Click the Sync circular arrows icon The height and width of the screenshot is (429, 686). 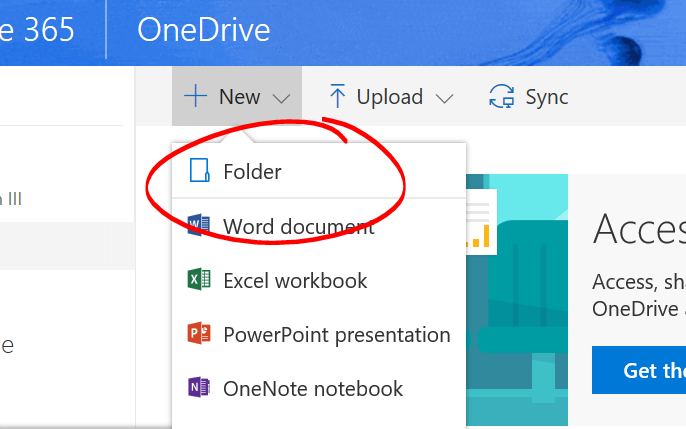(x=501, y=97)
